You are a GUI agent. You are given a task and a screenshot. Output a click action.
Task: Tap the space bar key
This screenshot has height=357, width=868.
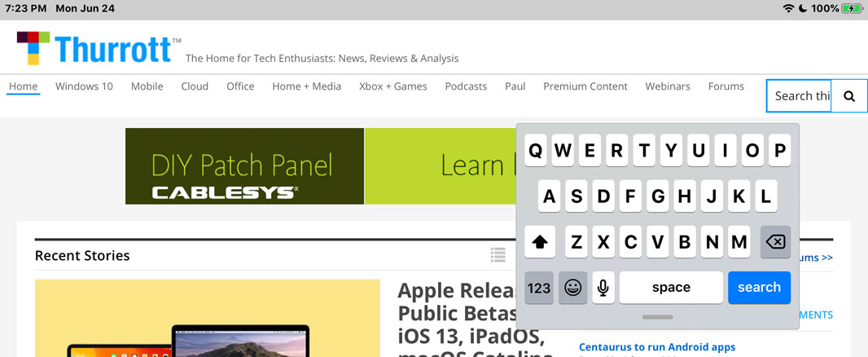point(671,287)
